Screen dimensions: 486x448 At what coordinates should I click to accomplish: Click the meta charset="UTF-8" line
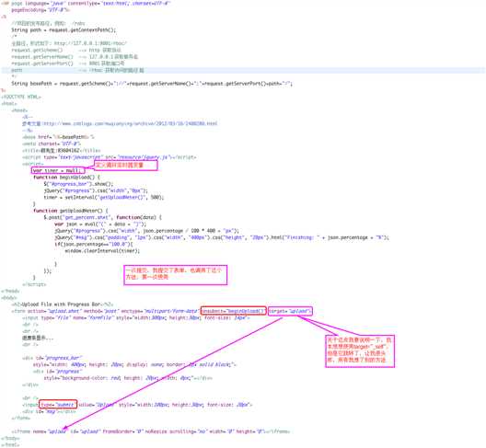[x=52, y=144]
